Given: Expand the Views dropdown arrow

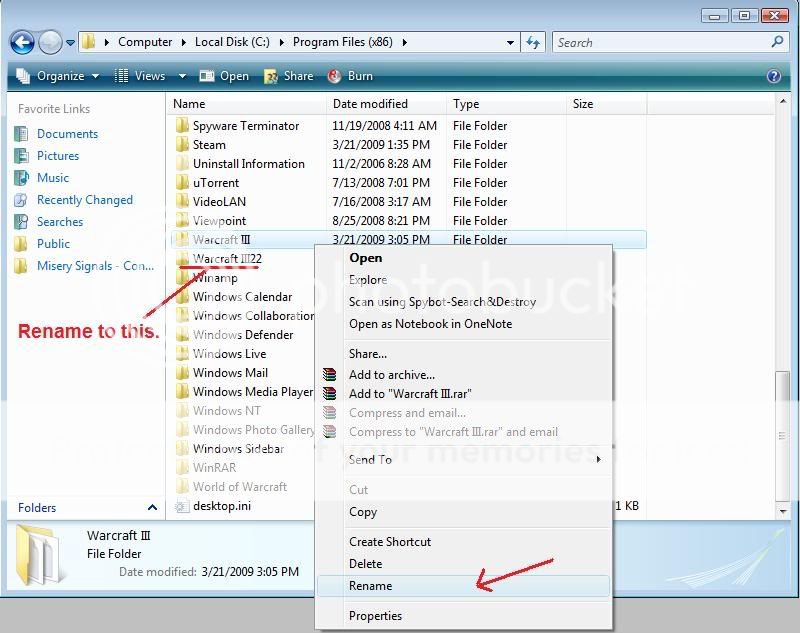Looking at the screenshot, I should [182, 76].
